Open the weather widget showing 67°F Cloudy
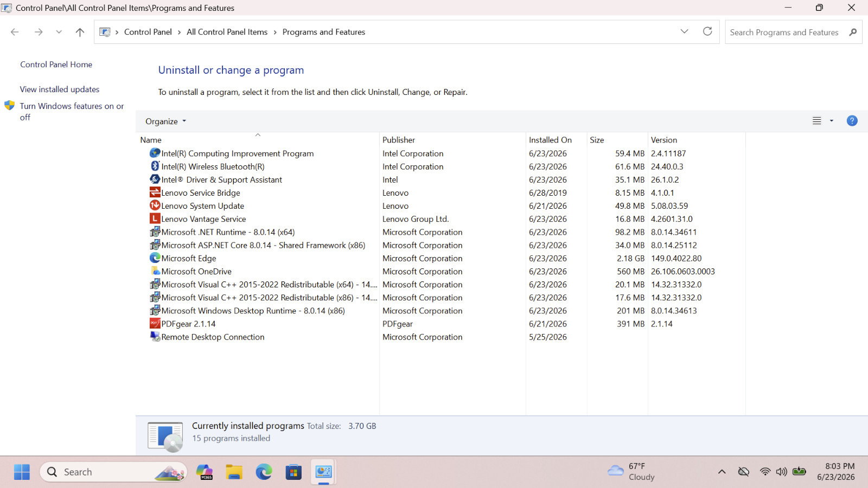The height and width of the screenshot is (488, 868). point(631,472)
